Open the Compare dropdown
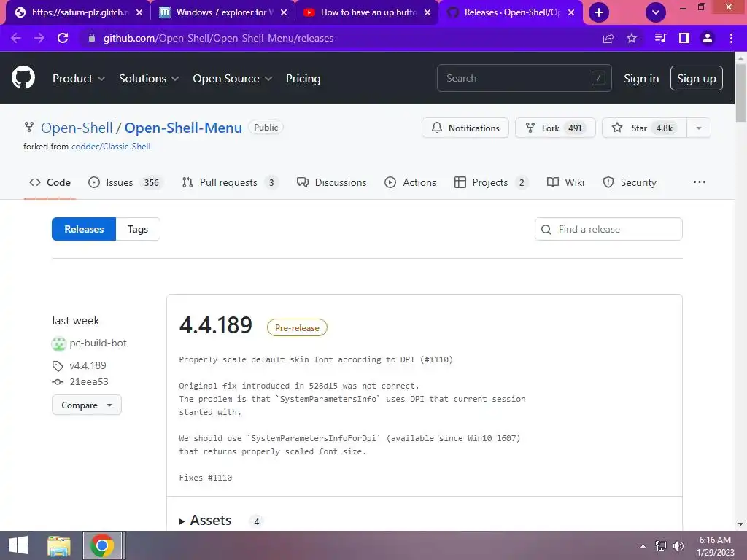 tap(87, 405)
